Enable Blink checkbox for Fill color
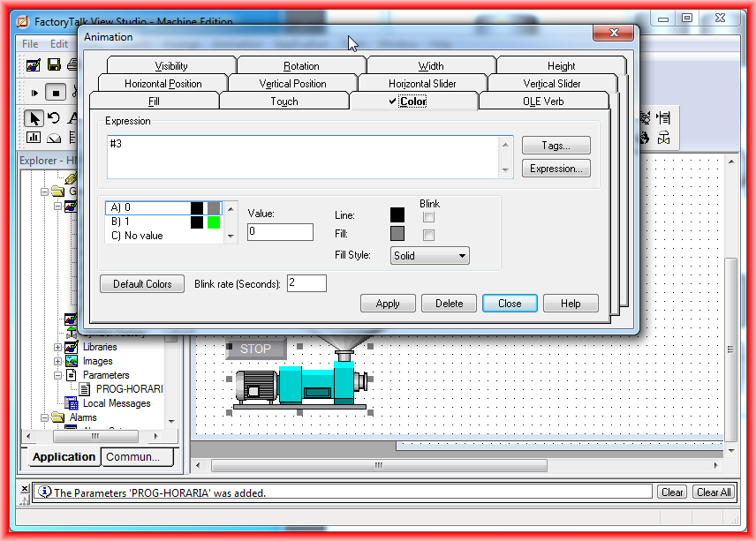 pyautogui.click(x=428, y=235)
